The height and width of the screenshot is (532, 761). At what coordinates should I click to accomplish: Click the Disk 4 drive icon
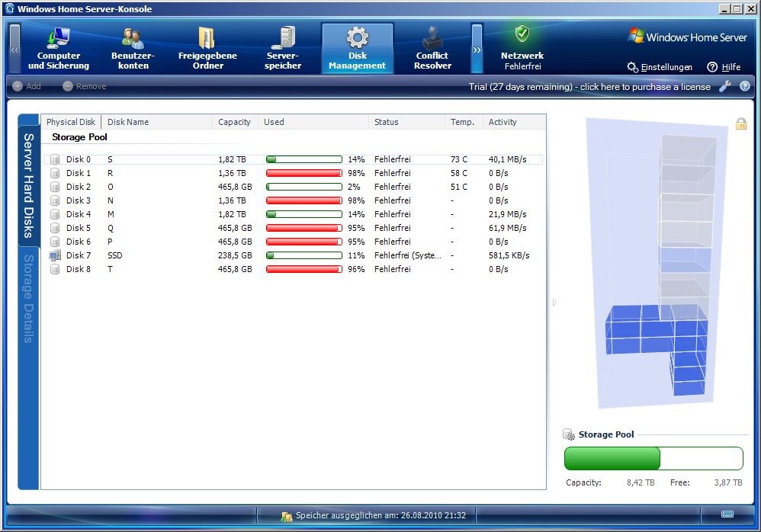pos(55,214)
